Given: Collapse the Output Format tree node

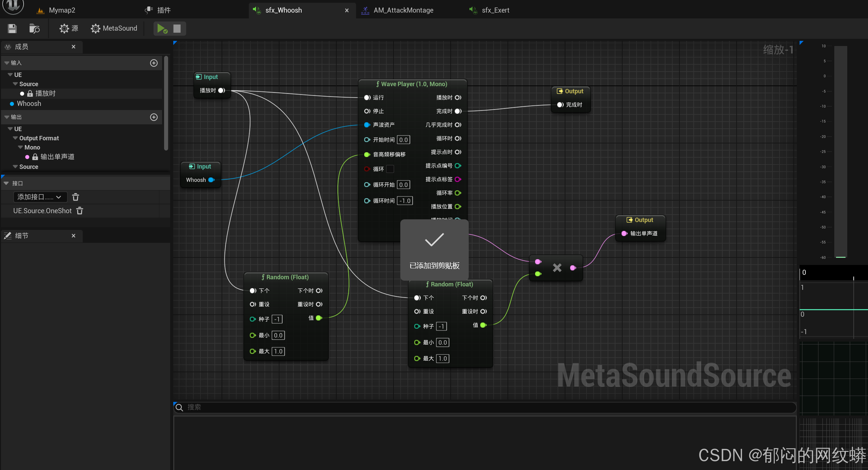Looking at the screenshot, I should pos(15,138).
